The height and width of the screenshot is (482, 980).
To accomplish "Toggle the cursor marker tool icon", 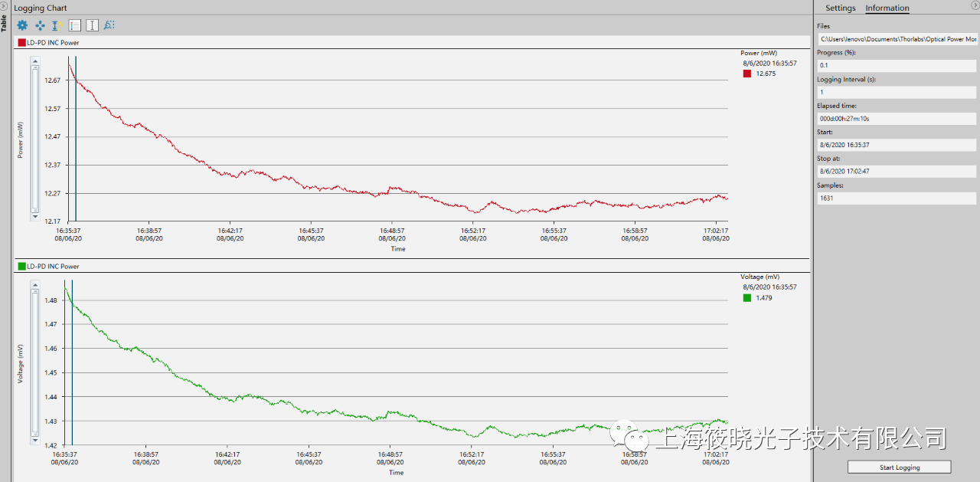I will (92, 25).
